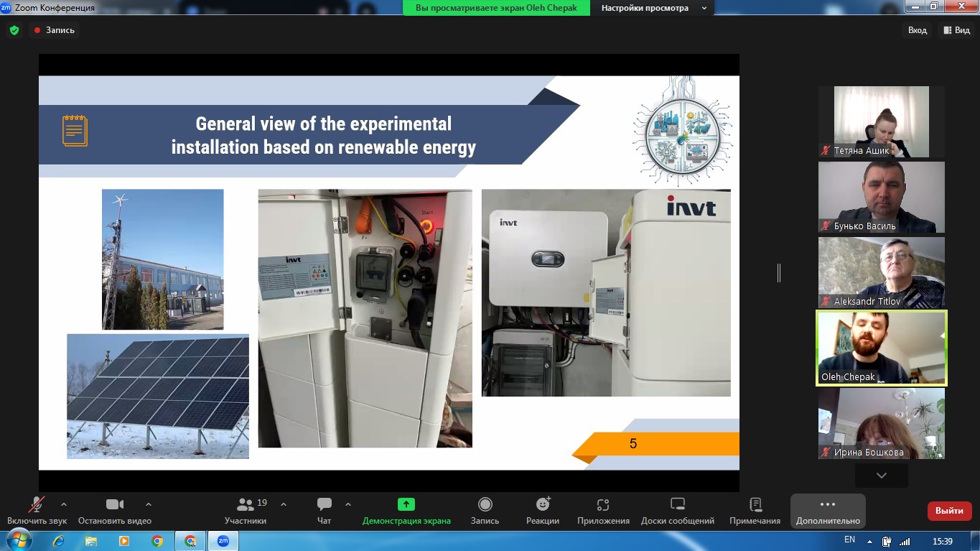Click the red Выйти leave button
Screen dimensions: 980x551
click(x=949, y=511)
